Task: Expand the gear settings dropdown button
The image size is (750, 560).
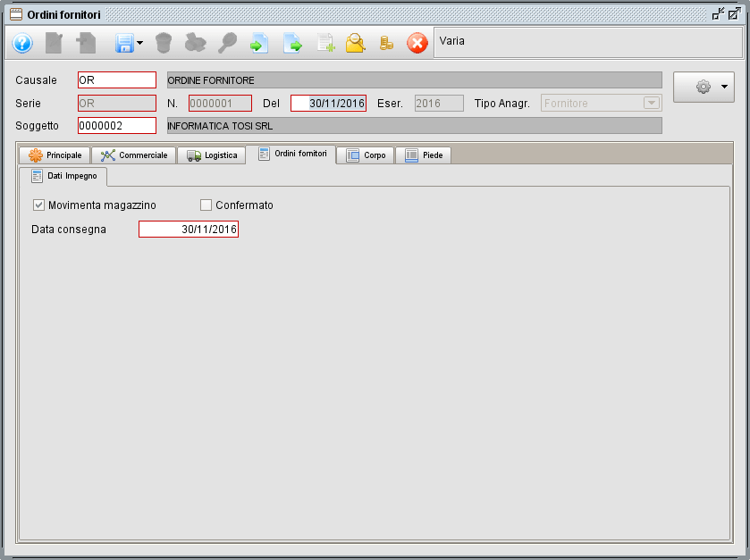Action: [x=704, y=87]
